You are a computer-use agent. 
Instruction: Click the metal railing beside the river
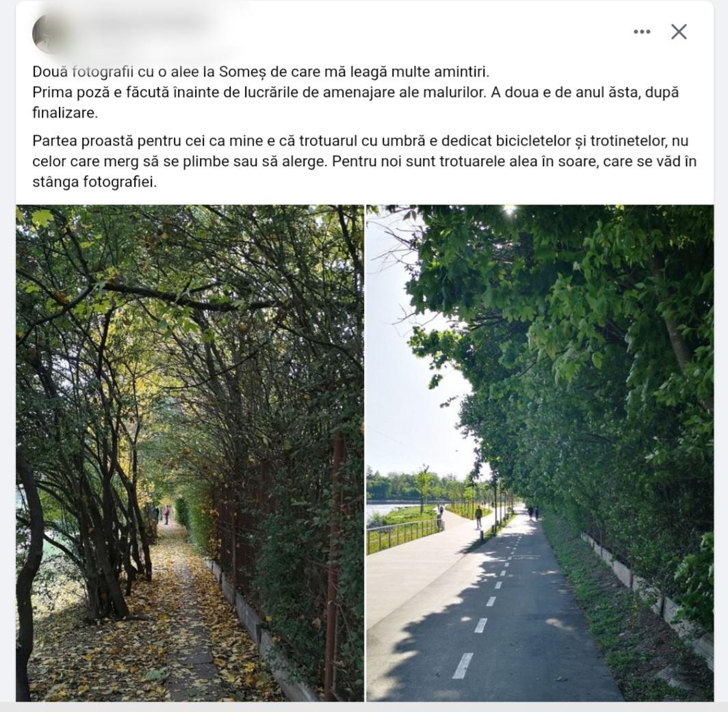[402, 536]
